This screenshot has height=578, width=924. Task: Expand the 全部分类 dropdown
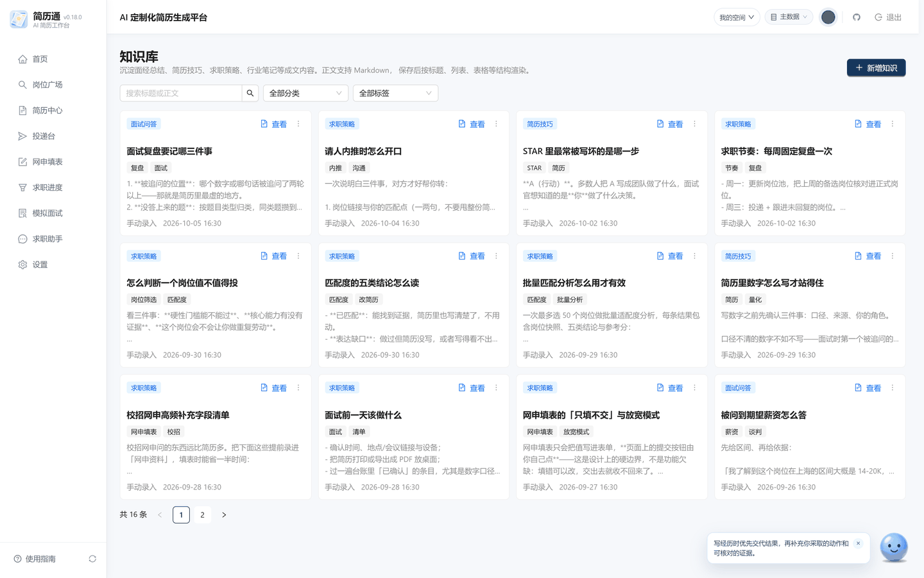(x=305, y=93)
